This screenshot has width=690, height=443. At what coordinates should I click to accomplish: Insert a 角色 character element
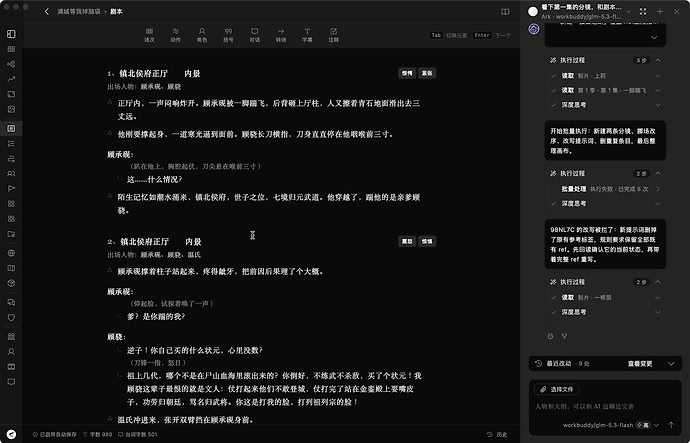[x=202, y=35]
